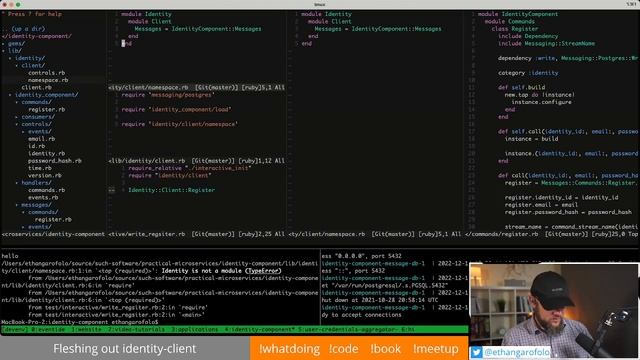The image size is (640, 360).
Task: Click the [devenv] tmux session name
Action: point(15,329)
